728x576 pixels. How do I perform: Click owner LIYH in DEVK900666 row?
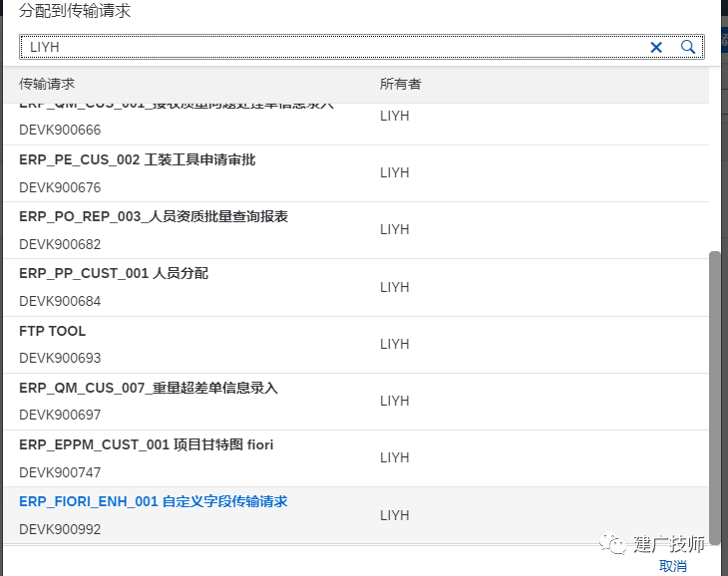click(395, 116)
